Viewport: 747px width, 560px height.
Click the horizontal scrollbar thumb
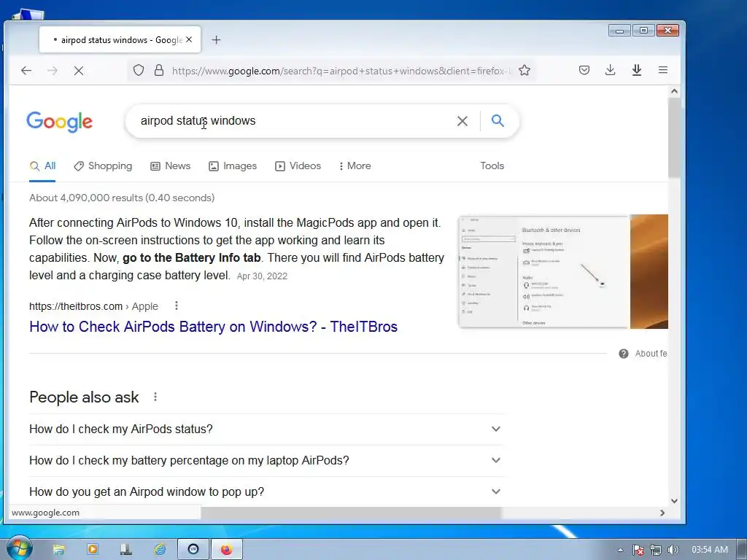coord(351,513)
